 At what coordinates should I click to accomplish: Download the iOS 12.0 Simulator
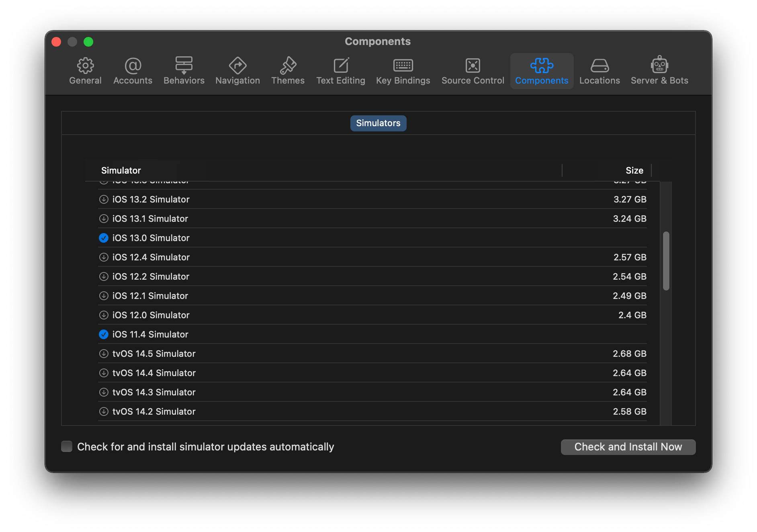(104, 315)
